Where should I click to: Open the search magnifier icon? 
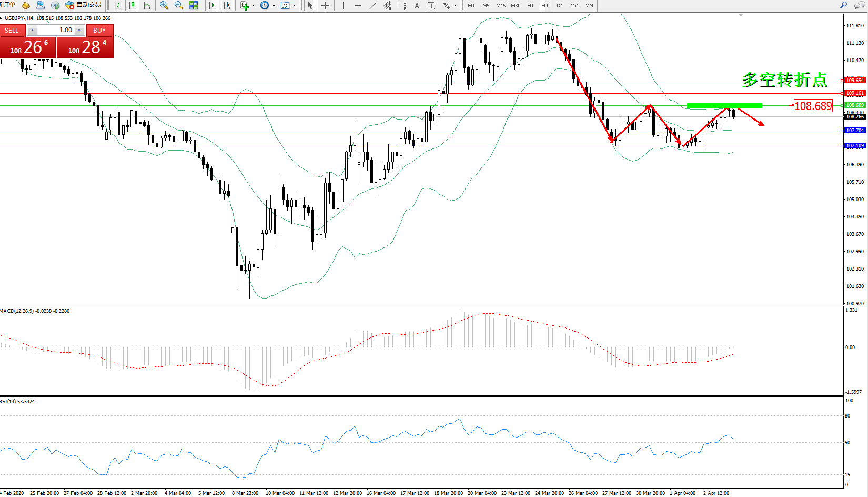843,5
